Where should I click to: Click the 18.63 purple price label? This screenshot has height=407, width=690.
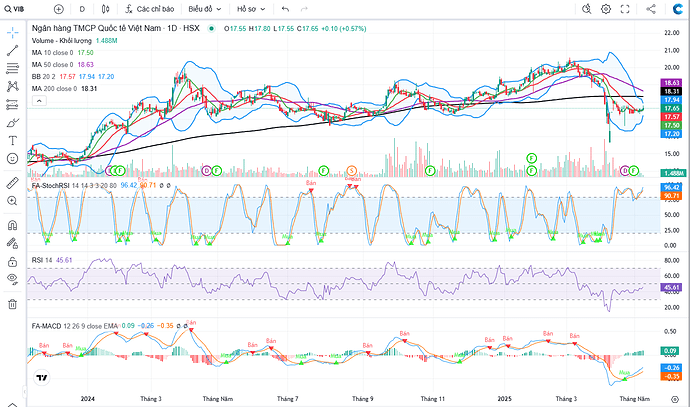pyautogui.click(x=671, y=82)
